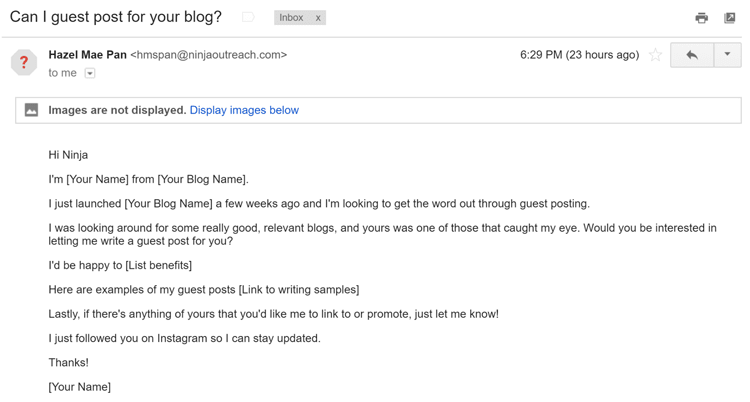The width and height of the screenshot is (750, 402).
Task: Click subject 'Can I guest post for your blog?'
Action: (116, 17)
